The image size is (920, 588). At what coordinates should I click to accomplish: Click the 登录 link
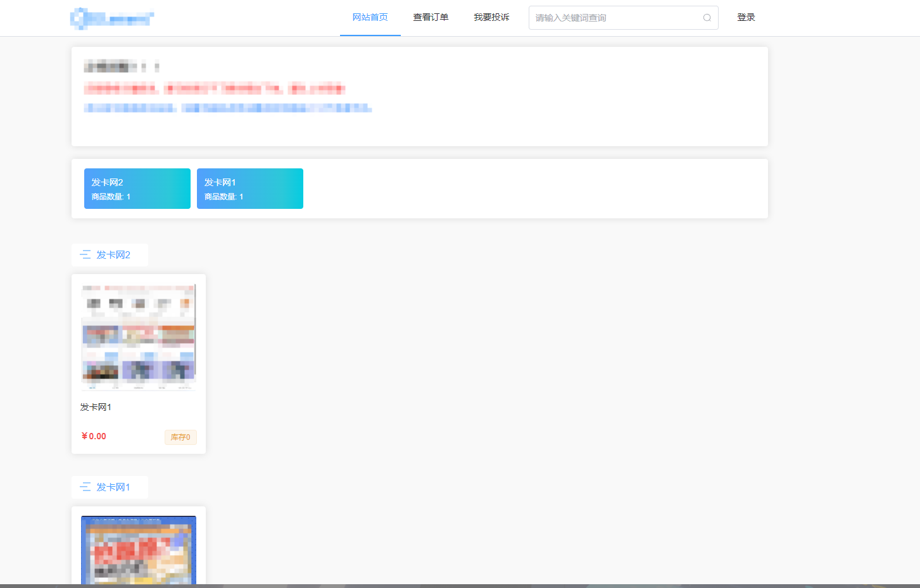pyautogui.click(x=746, y=18)
